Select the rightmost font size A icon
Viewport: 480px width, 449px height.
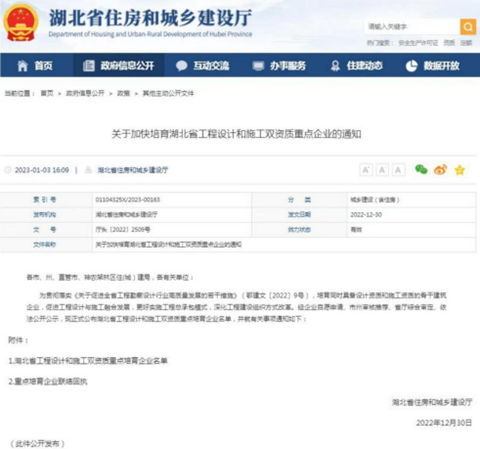[x=398, y=170]
